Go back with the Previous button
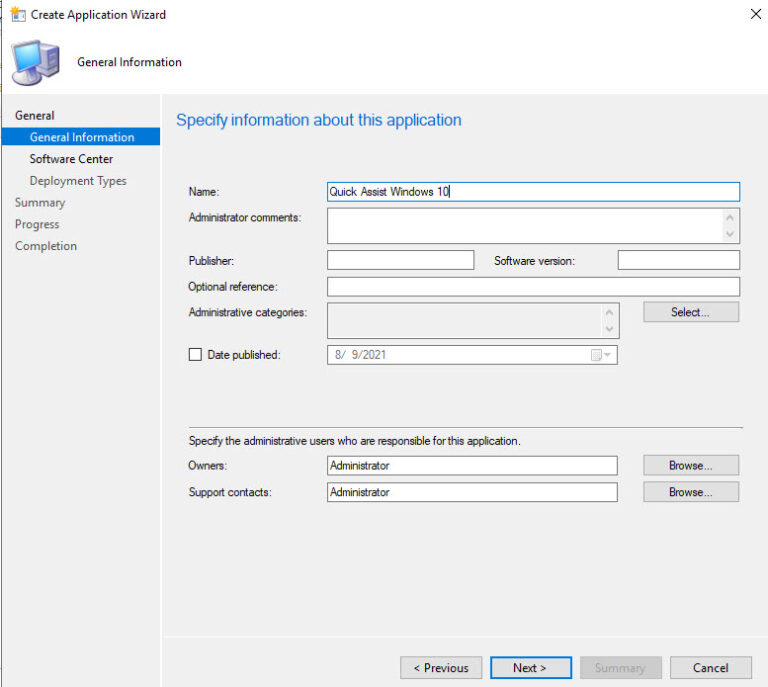This screenshot has height=687, width=768. pos(441,667)
